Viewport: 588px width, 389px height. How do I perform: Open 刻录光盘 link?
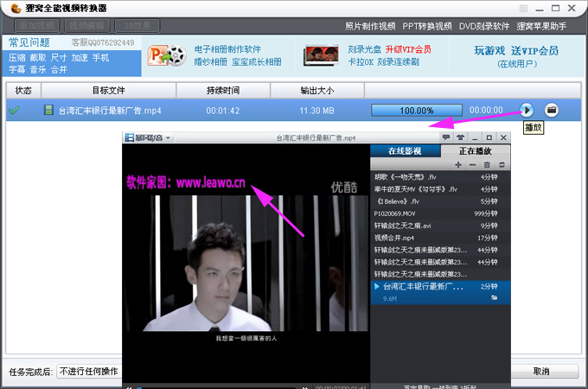click(x=365, y=49)
